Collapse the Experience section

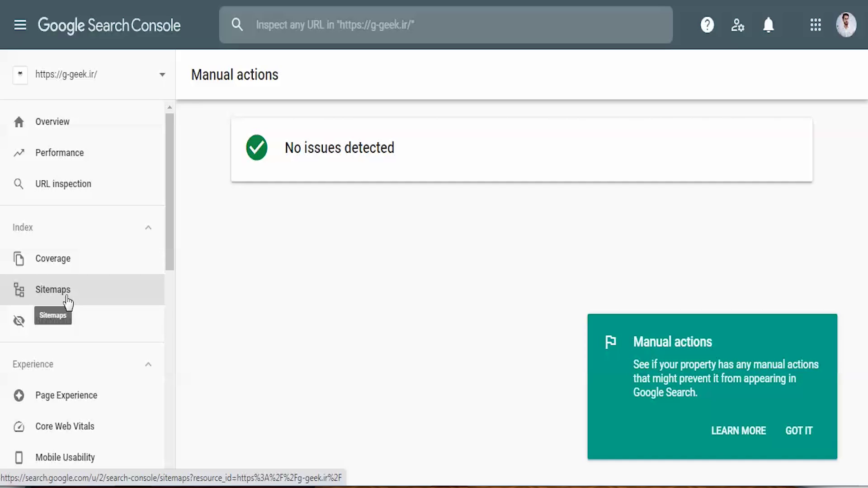pyautogui.click(x=148, y=364)
